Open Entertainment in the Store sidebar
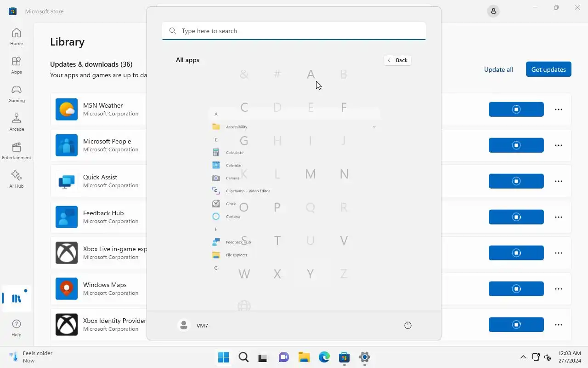The image size is (588, 368). (x=17, y=151)
